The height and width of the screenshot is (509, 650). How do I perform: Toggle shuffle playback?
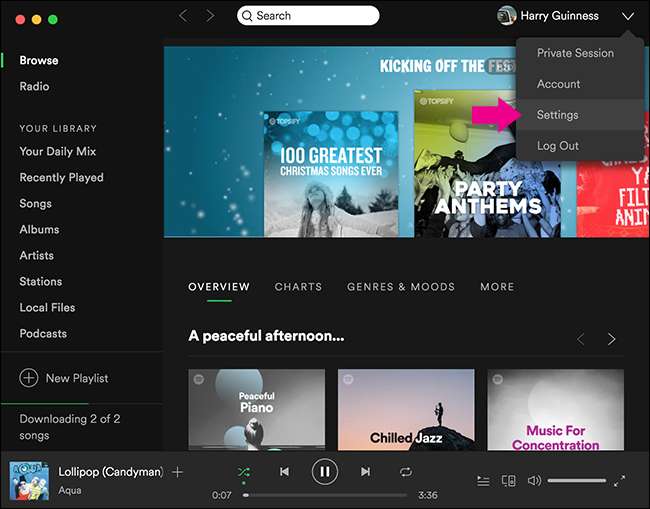coord(244,472)
